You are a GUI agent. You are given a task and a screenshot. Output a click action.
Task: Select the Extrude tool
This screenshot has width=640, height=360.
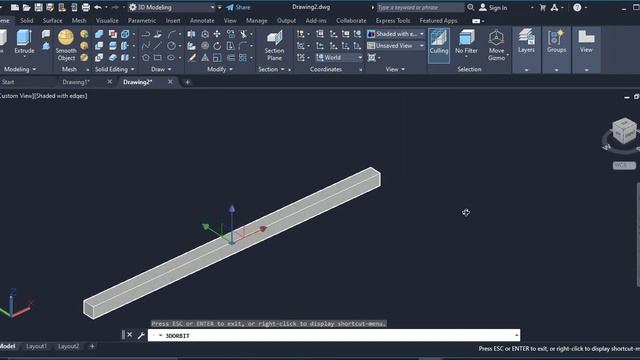pyautogui.click(x=24, y=42)
